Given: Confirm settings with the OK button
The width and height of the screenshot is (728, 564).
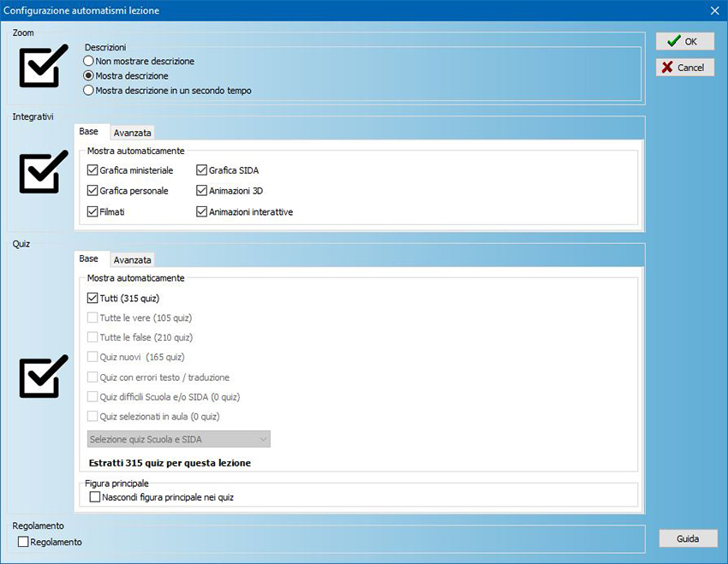Looking at the screenshot, I should tap(684, 41).
